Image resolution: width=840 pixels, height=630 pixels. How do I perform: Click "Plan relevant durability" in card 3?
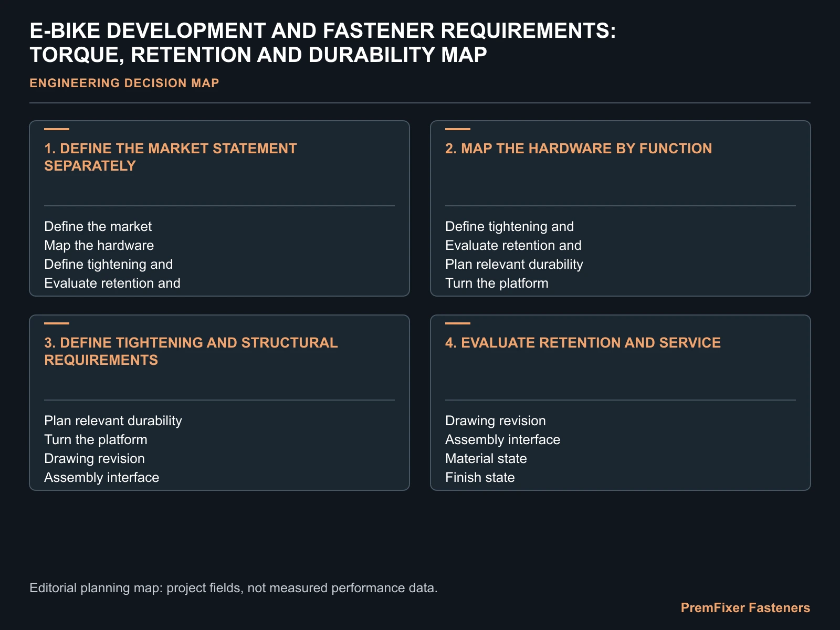click(113, 421)
